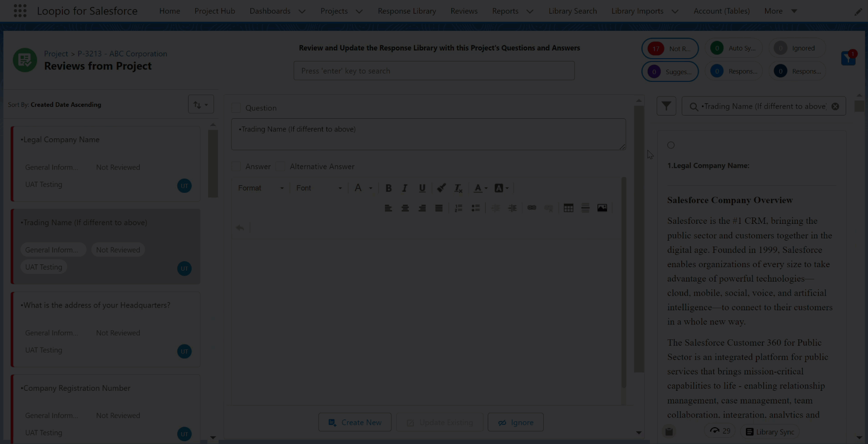Expand the Projects menu chevron
The image size is (868, 444).
point(359,11)
